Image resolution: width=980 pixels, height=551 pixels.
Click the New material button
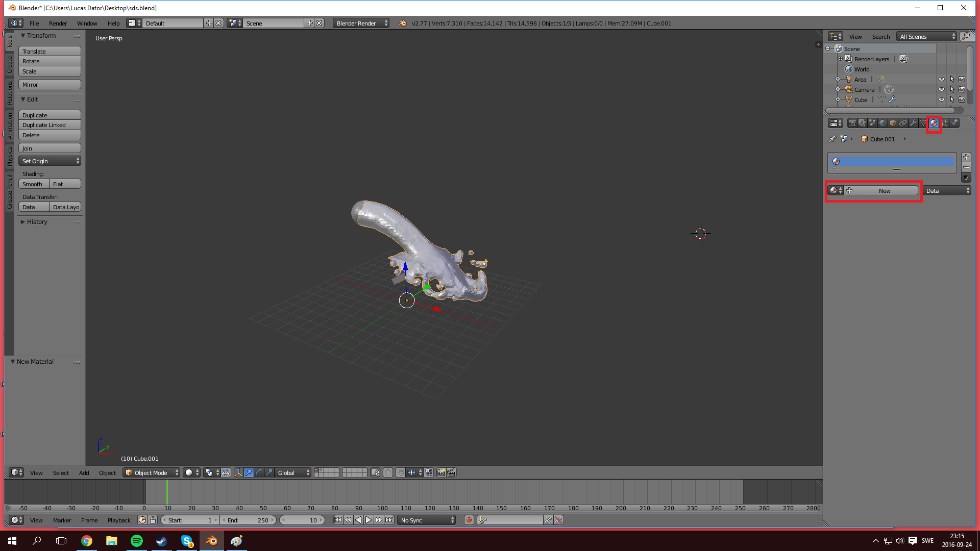point(884,190)
